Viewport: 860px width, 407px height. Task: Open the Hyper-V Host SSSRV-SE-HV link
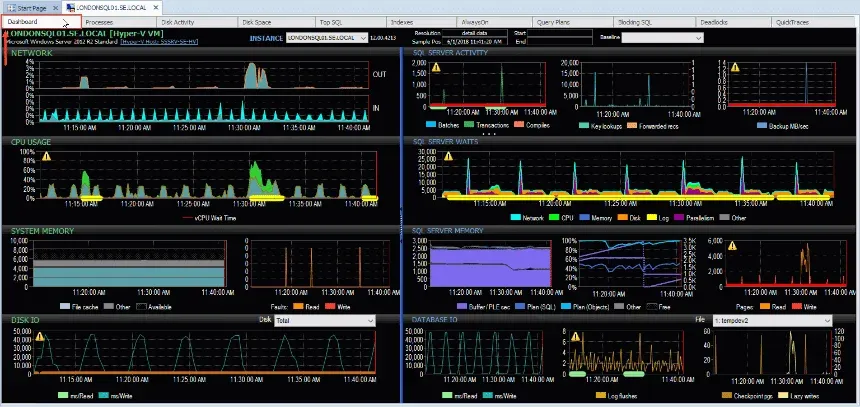[159, 42]
